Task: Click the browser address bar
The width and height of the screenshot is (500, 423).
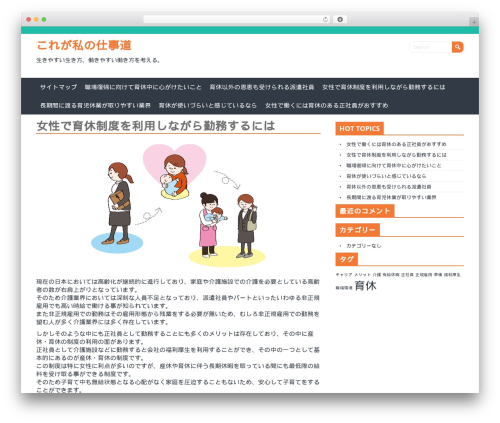Action: [236, 19]
